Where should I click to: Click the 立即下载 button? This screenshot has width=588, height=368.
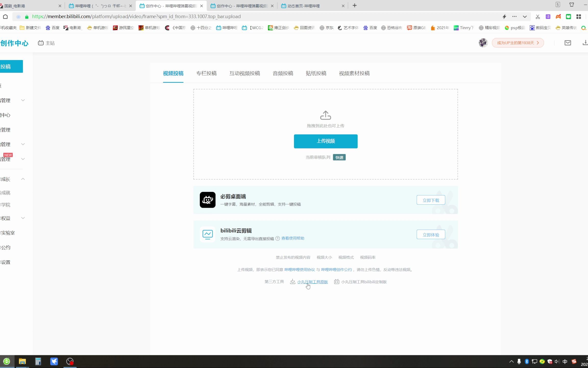(431, 200)
